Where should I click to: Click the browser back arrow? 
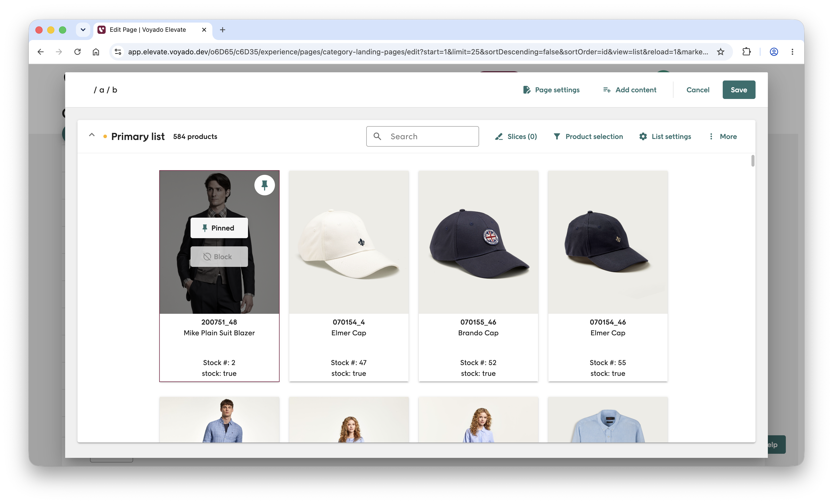41,52
